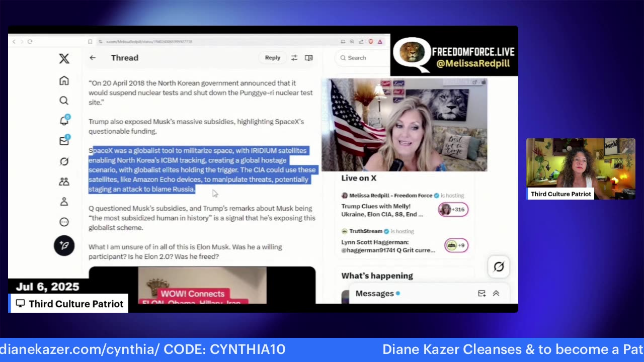
Task: Click the "Q questioned Musk's subsidies" paragraph
Action: (202, 218)
